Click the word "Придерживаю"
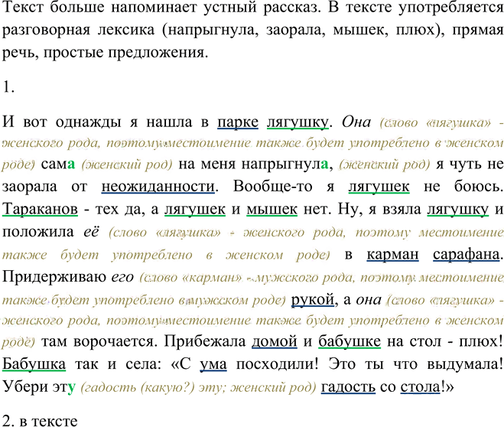This screenshot has width=504, height=427. point(54,277)
